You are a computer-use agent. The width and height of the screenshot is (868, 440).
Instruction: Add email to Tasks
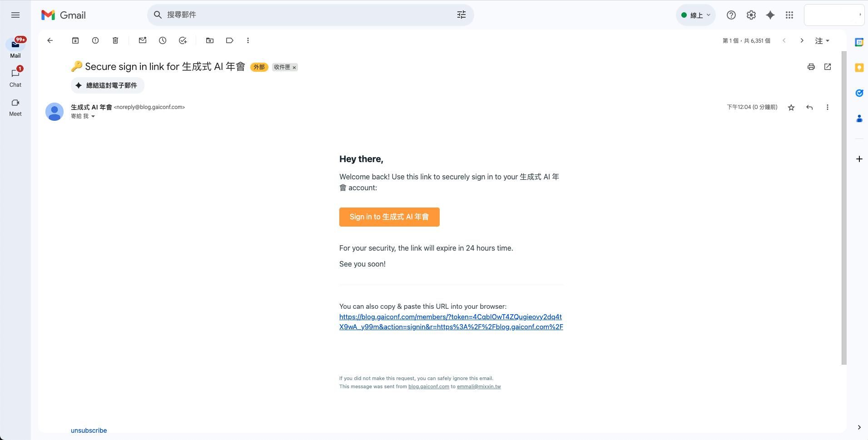point(183,40)
